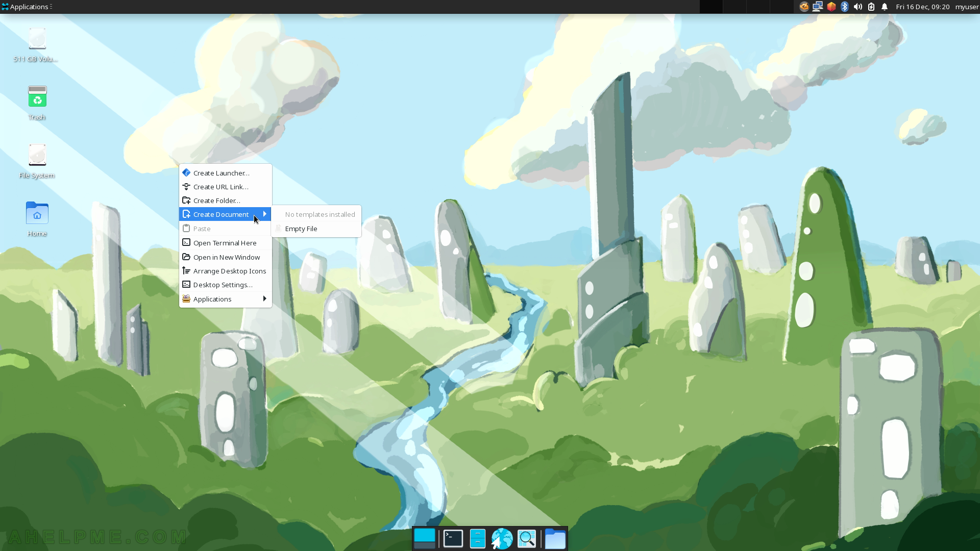Open the folder icon in the dock
This screenshot has height=551, width=980.
click(x=555, y=539)
